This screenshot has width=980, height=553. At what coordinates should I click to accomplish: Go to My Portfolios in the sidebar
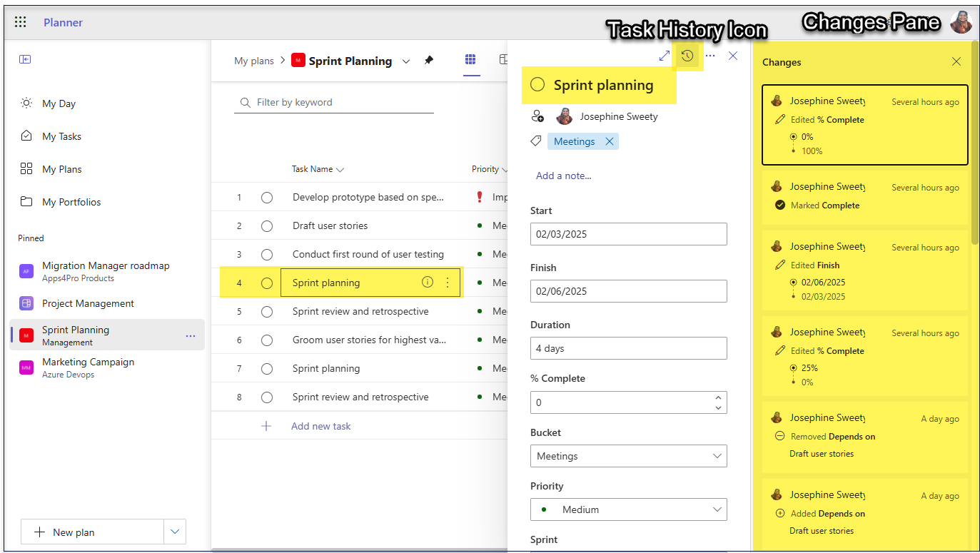point(71,202)
